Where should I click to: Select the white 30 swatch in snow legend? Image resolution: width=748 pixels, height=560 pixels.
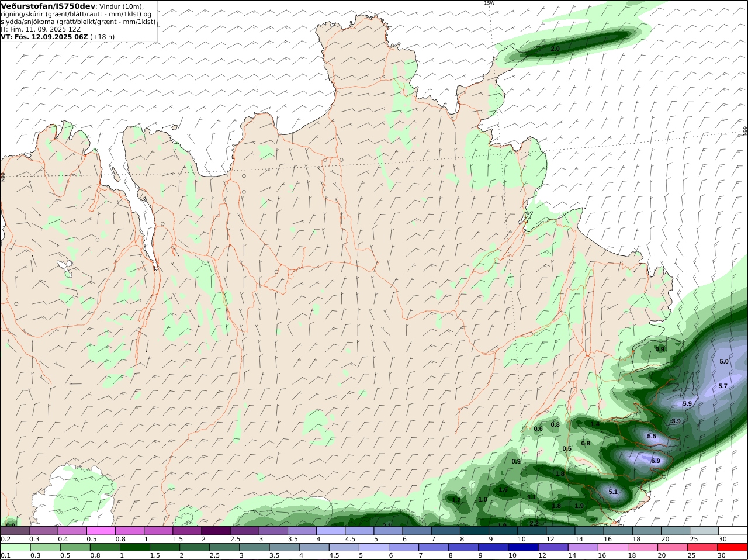(733, 531)
